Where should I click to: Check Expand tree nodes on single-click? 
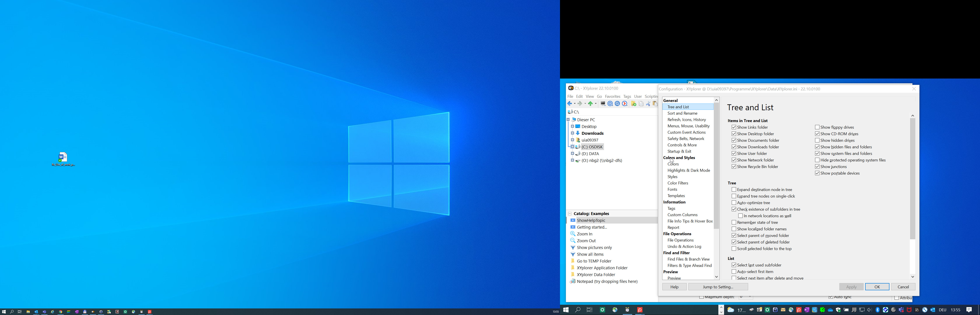(x=734, y=196)
